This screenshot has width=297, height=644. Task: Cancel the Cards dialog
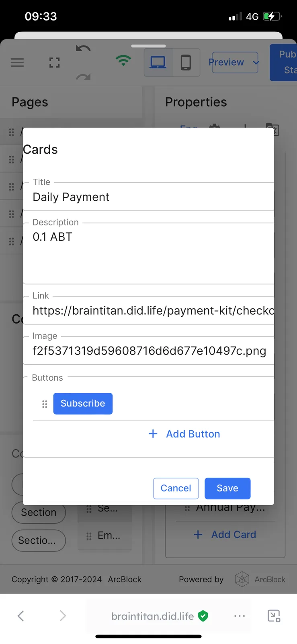click(176, 488)
